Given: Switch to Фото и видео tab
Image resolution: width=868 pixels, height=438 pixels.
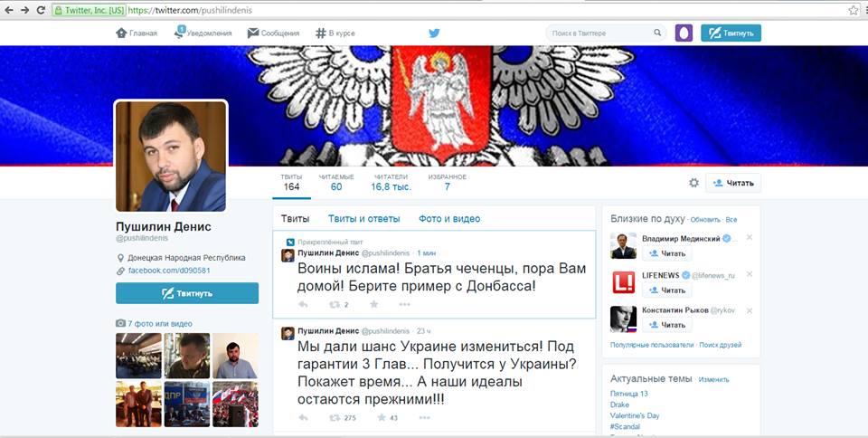Looking at the screenshot, I should (449, 219).
